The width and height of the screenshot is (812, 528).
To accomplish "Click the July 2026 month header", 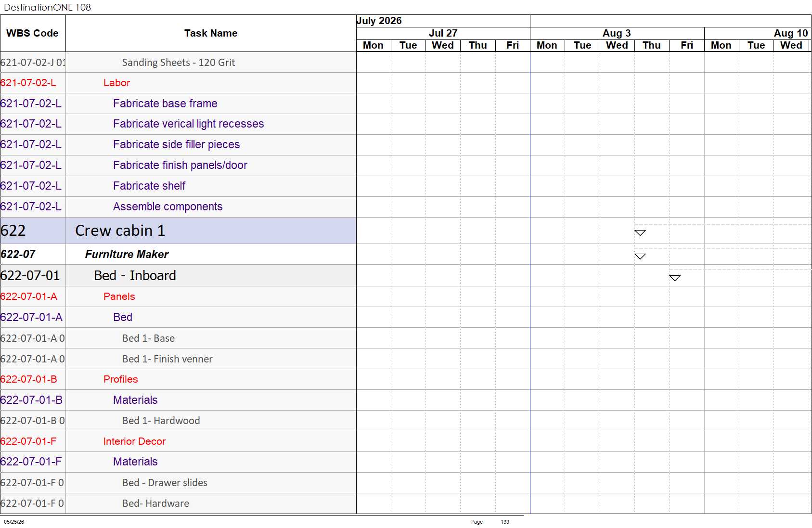I will 443,21.
